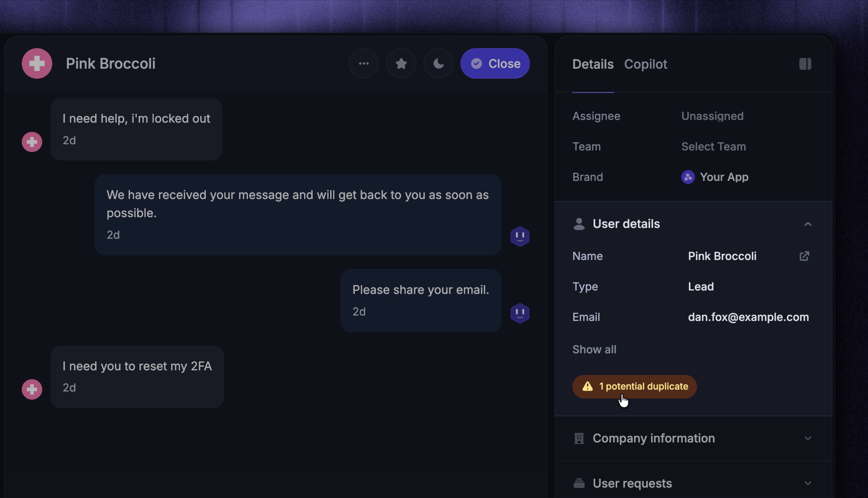Toggle the side panel layout icon
The image size is (868, 498).
point(805,64)
